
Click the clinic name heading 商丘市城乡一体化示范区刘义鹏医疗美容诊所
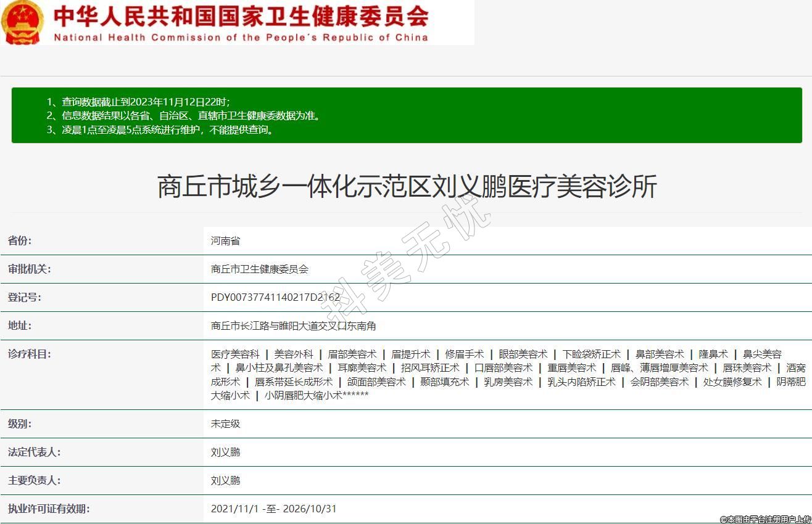tap(407, 187)
